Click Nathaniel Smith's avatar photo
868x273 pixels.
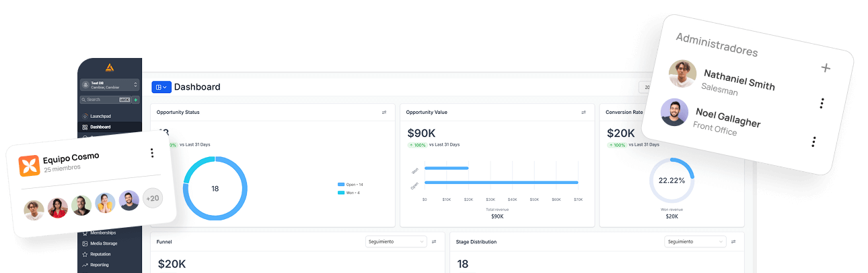(x=682, y=73)
